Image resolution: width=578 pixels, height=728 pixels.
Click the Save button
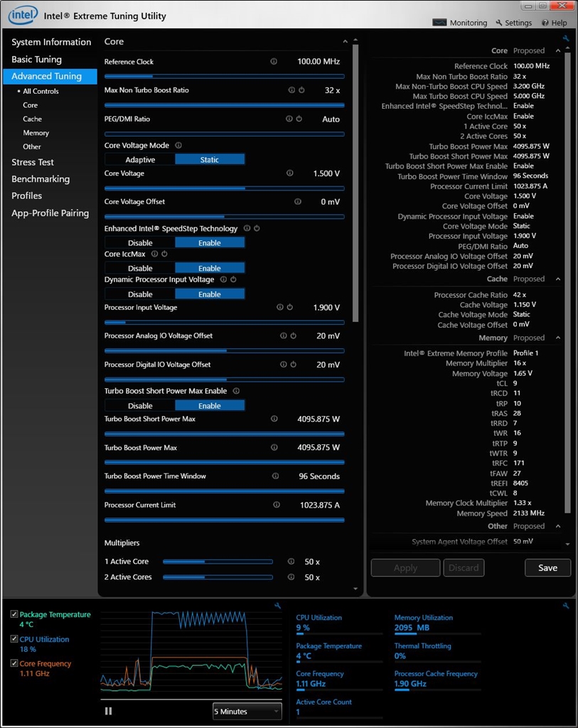coord(547,568)
